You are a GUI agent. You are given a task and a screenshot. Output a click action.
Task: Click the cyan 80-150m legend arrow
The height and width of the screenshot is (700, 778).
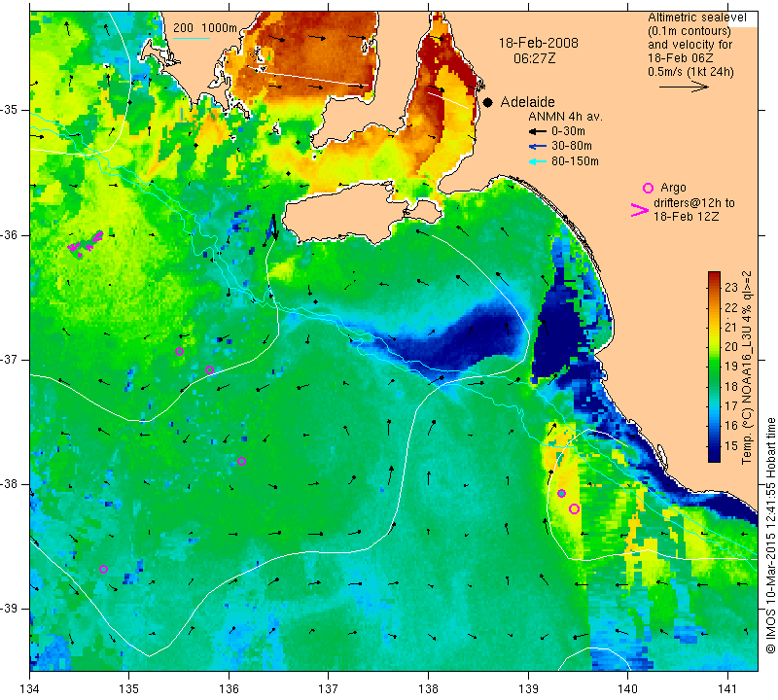pos(538,161)
